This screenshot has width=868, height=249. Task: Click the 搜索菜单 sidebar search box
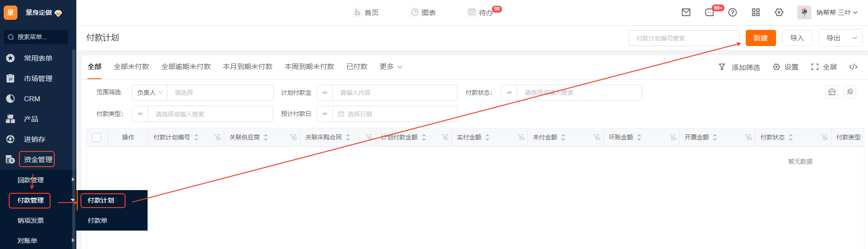[x=36, y=37]
